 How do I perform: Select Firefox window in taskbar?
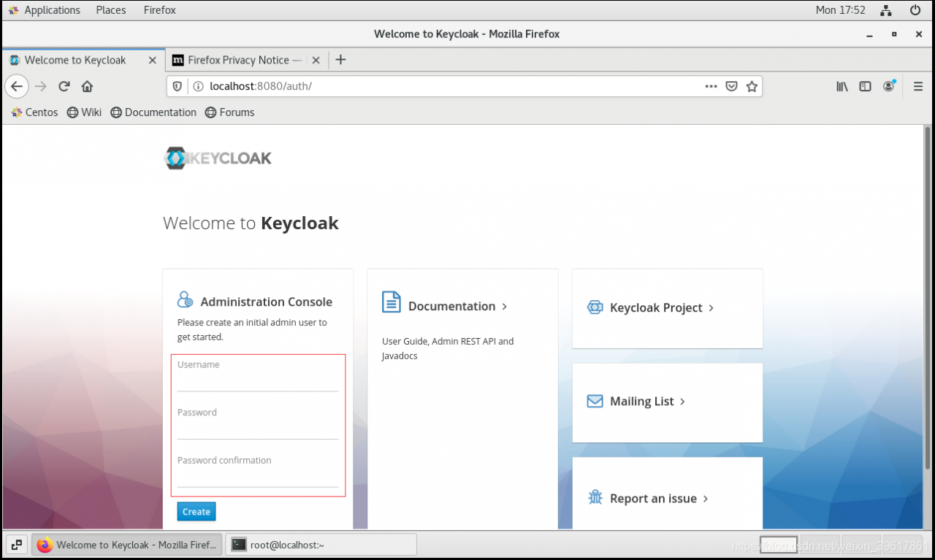click(127, 545)
